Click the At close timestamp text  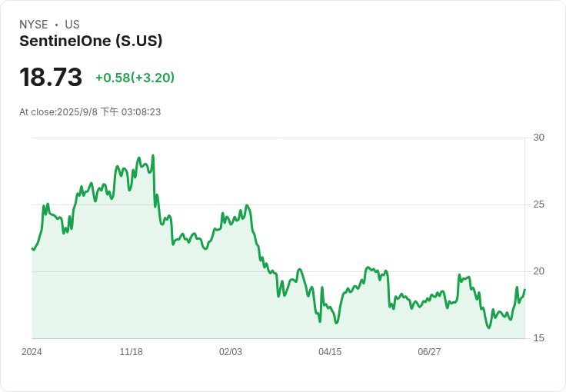point(90,112)
